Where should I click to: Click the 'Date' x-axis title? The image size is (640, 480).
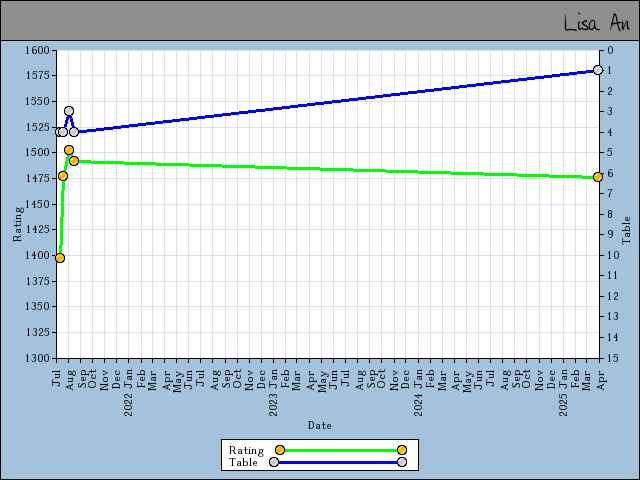320,425
